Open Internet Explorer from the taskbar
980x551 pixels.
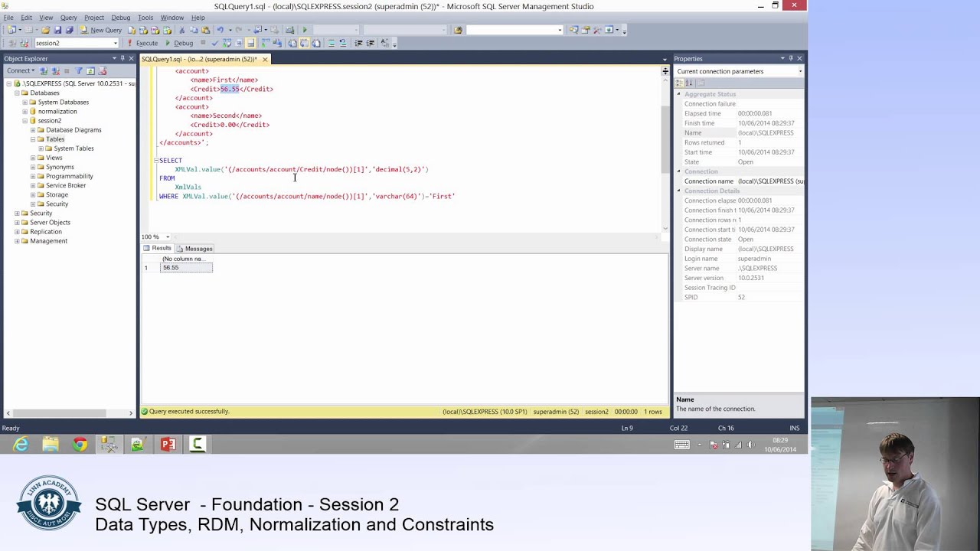point(21,444)
